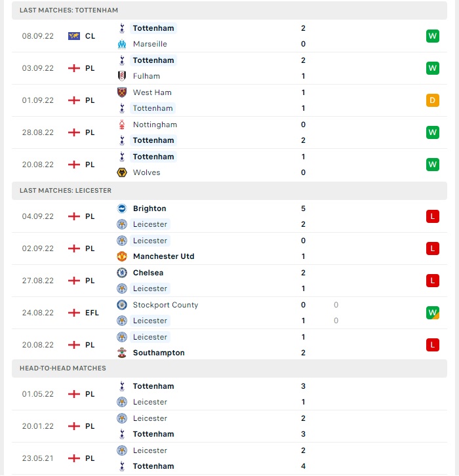Open the Manchester Utd team link
Viewport: 459px width, 476px height.
click(x=164, y=256)
